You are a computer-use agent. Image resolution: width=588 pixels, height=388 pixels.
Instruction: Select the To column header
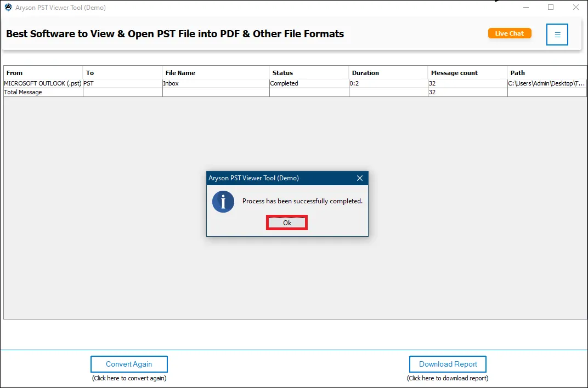pos(123,73)
